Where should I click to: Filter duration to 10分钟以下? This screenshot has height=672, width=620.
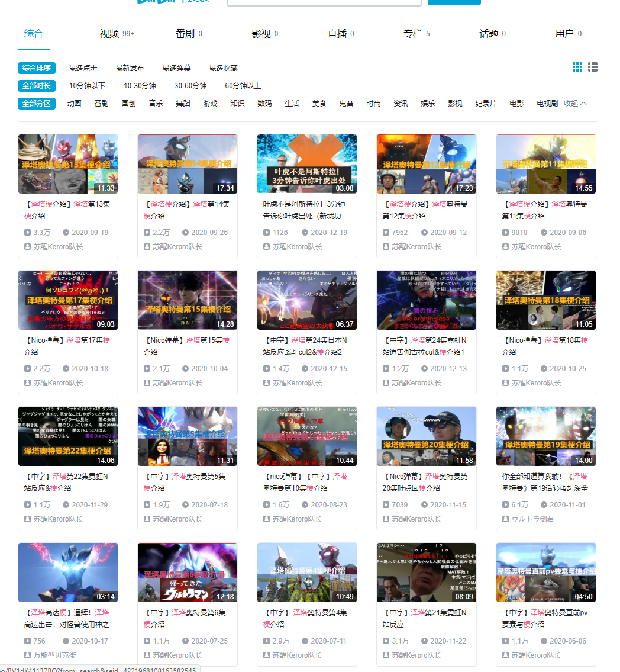tap(87, 86)
